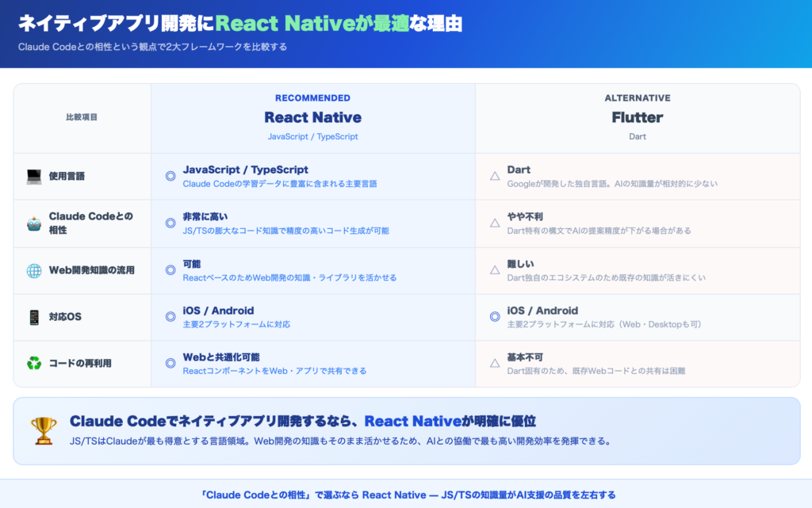812x508 pixels.
Task: Click the green recycle icon beside コードの再利用
Action: coord(34,364)
